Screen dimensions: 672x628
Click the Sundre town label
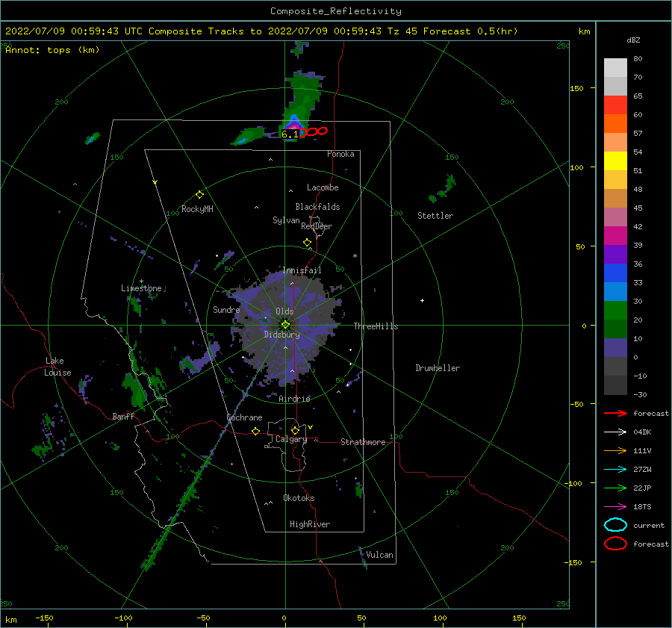226,310
